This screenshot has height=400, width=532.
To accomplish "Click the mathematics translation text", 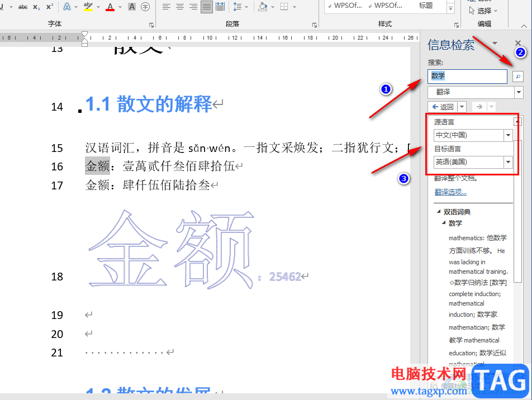I will pos(466,238).
